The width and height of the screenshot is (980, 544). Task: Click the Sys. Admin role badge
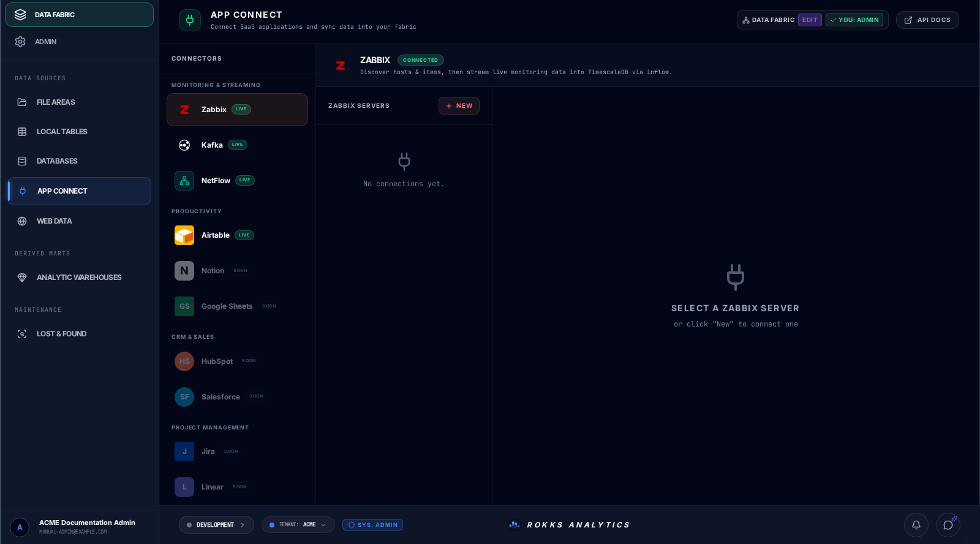tap(372, 525)
